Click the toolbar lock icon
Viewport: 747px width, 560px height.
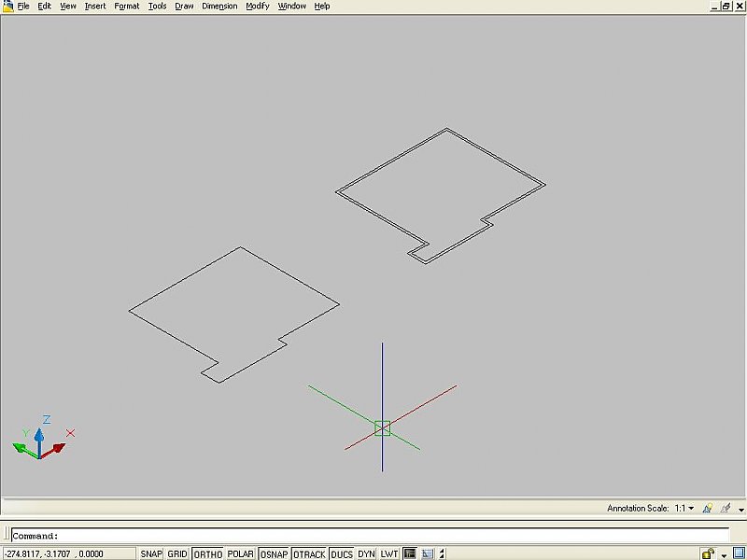coord(708,553)
